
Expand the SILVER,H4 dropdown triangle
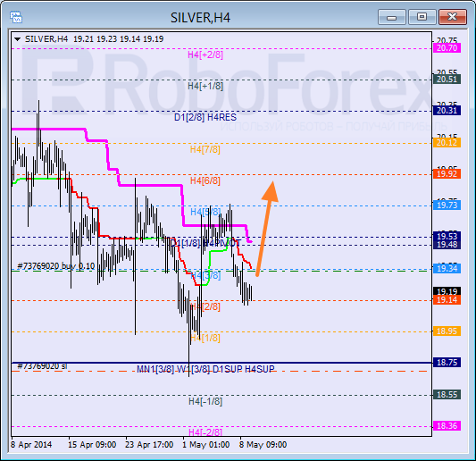17,39
